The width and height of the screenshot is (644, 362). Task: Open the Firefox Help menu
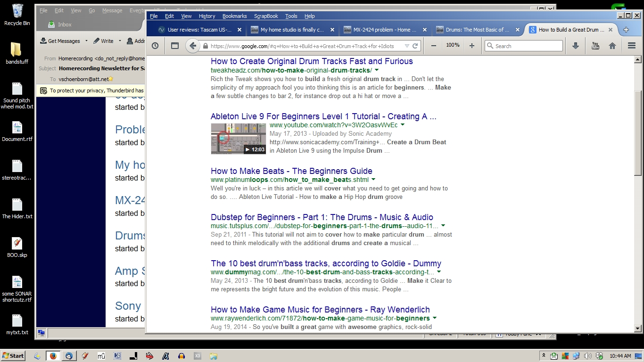pos(309,16)
